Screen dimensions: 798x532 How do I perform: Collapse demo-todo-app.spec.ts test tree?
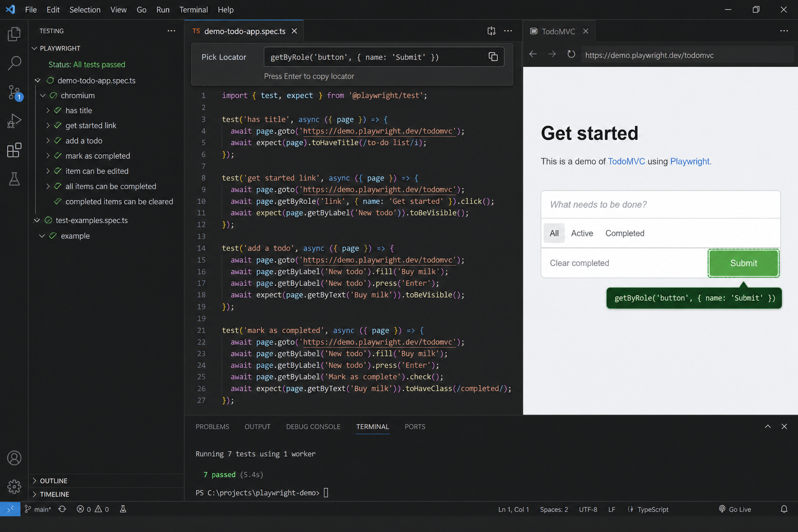[x=37, y=81]
